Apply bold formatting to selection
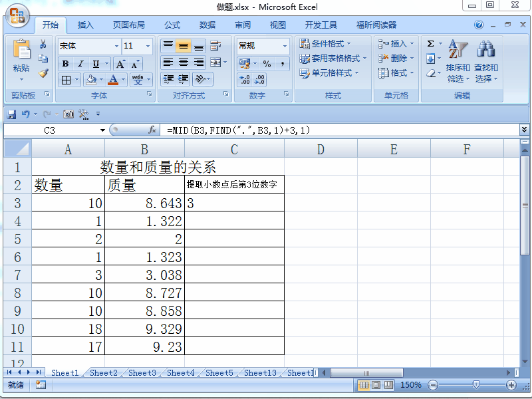The image size is (532, 399). pos(65,63)
